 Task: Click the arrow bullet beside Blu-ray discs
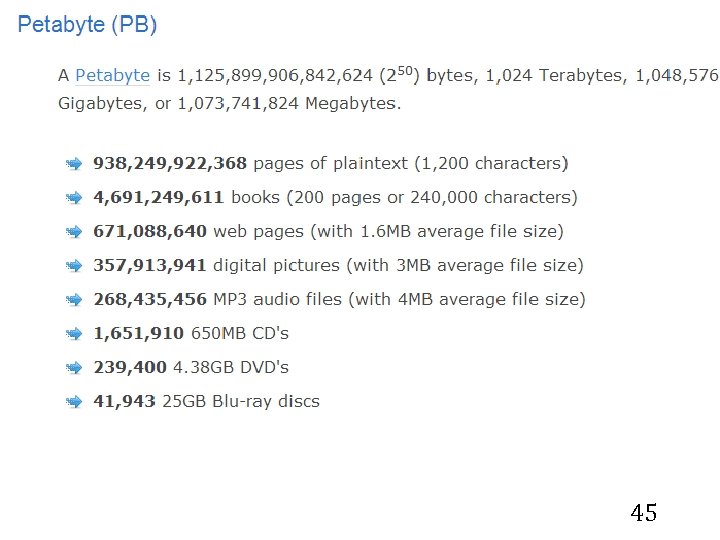pyautogui.click(x=73, y=402)
